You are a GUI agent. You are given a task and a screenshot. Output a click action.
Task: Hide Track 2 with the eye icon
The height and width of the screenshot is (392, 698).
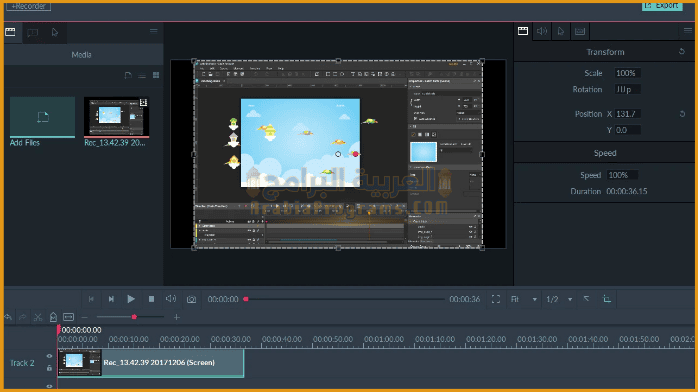pyautogui.click(x=49, y=356)
